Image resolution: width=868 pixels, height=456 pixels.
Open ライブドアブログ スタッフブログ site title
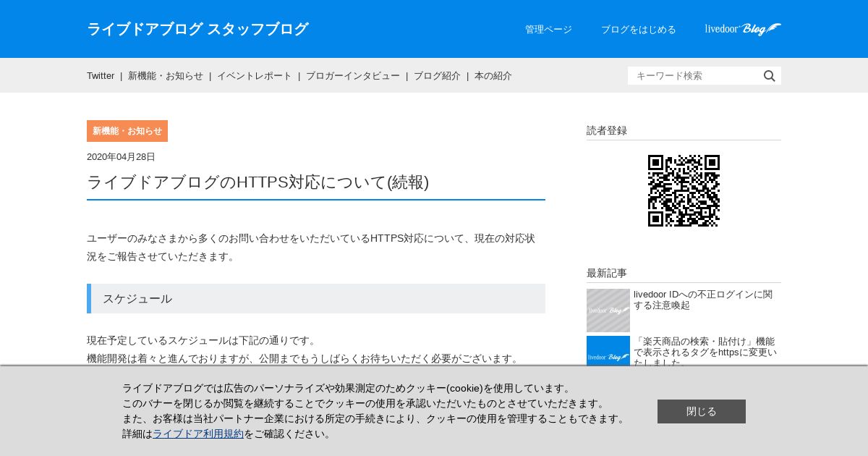tap(197, 29)
